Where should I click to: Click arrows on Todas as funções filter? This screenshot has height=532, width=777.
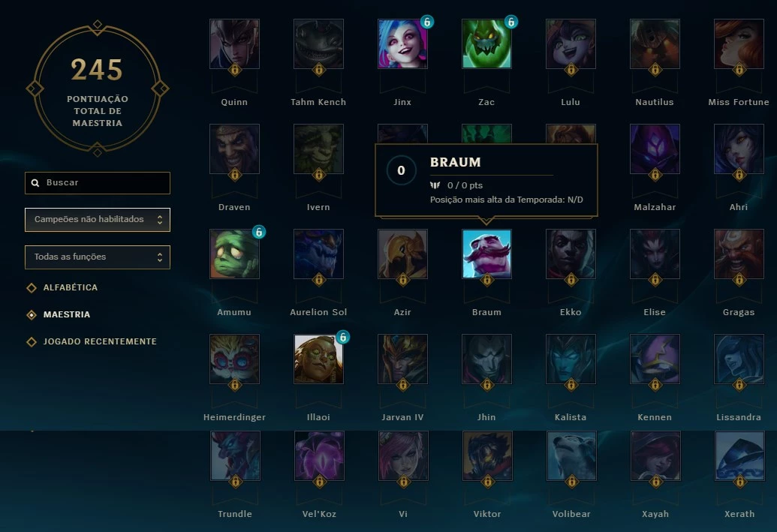point(160,257)
